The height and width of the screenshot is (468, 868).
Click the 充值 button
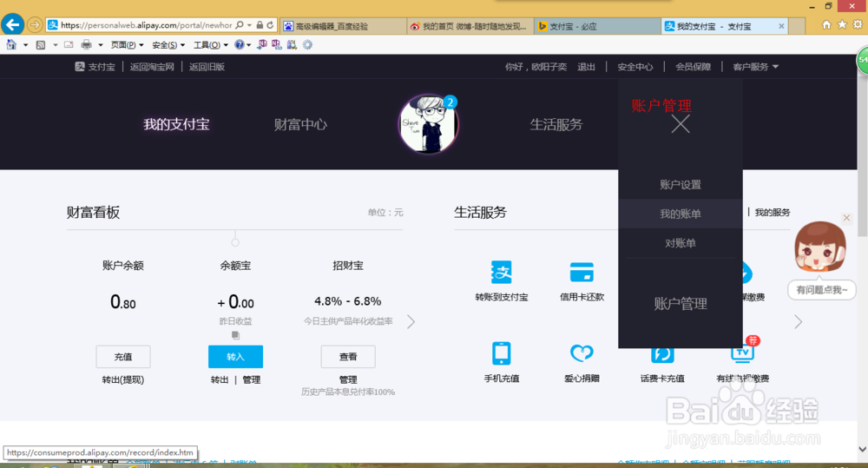(x=123, y=357)
